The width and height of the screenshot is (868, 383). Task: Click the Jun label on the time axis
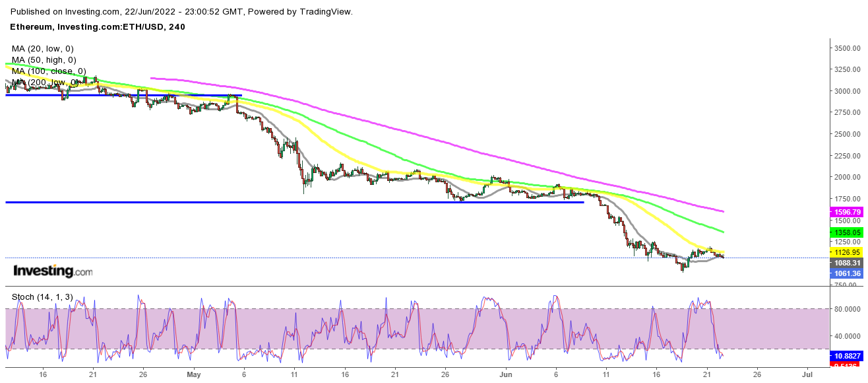pos(507,374)
